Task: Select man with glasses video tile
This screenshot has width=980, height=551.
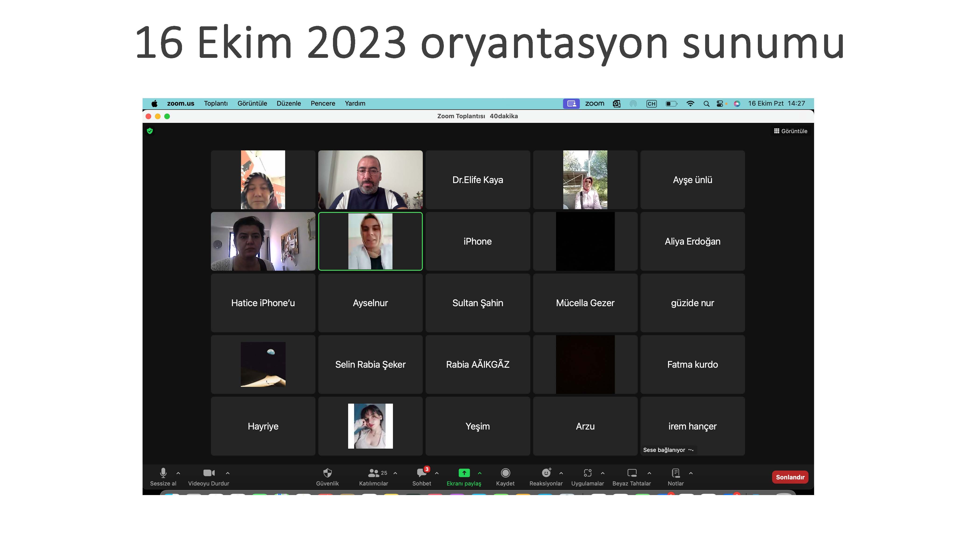Action: coord(370,180)
